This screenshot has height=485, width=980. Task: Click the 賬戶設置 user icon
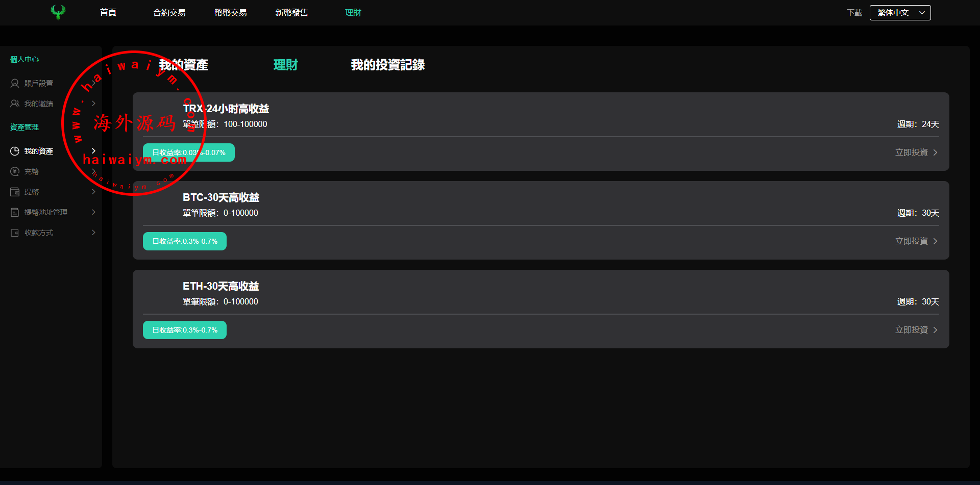click(15, 83)
